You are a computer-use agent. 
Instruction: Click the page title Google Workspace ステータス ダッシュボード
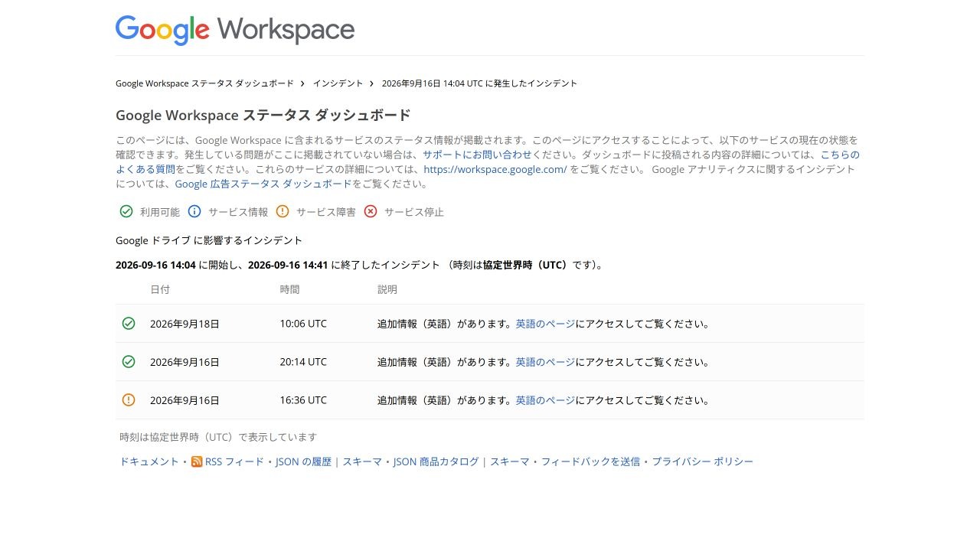point(263,115)
